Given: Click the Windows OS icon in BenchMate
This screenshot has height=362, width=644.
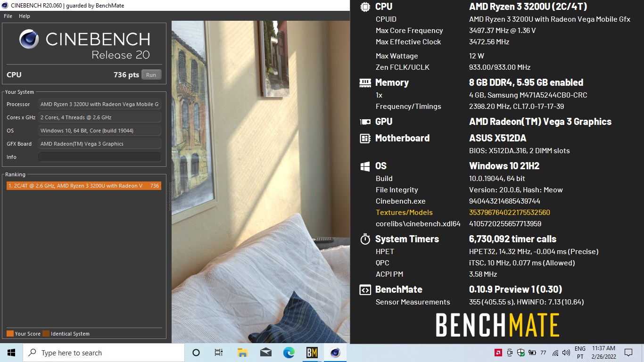Looking at the screenshot, I should 365,166.
